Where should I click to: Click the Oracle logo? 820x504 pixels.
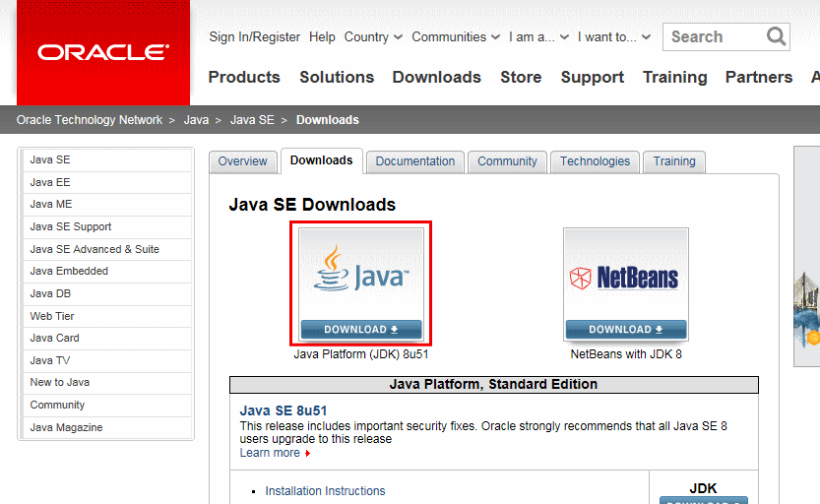pyautogui.click(x=103, y=52)
